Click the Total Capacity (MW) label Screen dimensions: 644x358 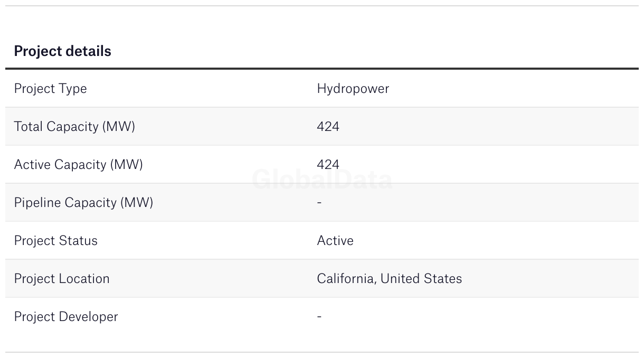[x=74, y=127]
